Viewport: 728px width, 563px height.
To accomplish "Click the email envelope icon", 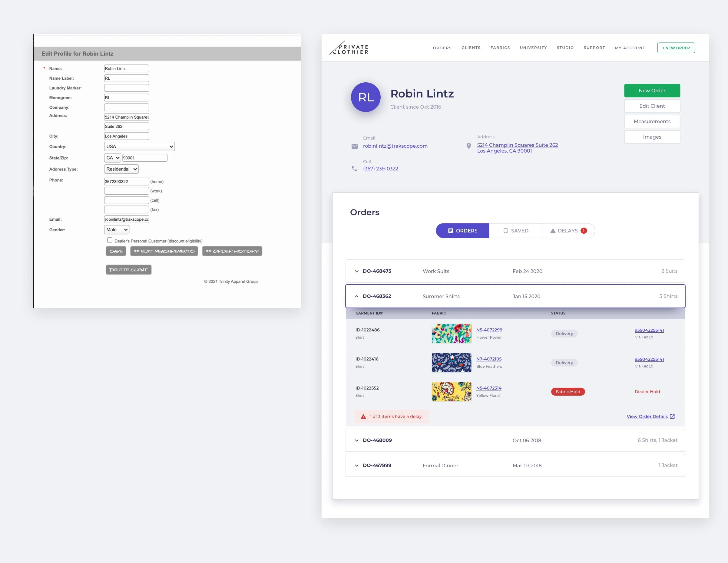I will coord(354,147).
